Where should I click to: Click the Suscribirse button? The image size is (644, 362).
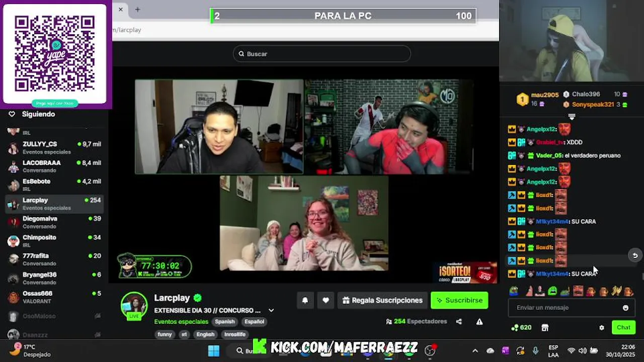coord(459,300)
